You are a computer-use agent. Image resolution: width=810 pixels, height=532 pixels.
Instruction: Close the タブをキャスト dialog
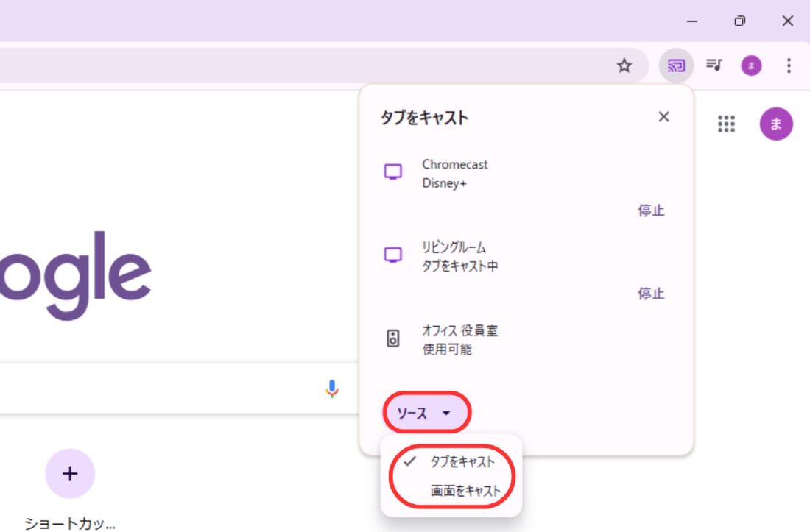point(663,116)
